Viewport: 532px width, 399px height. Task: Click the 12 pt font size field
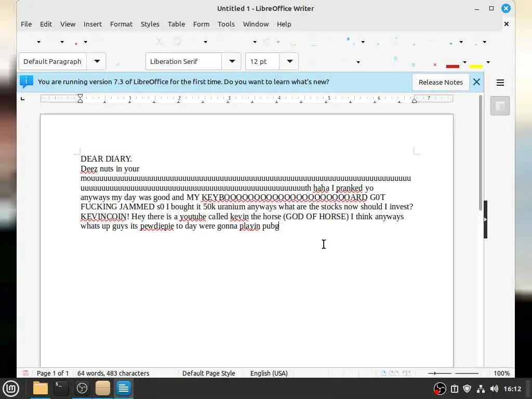coord(262,61)
